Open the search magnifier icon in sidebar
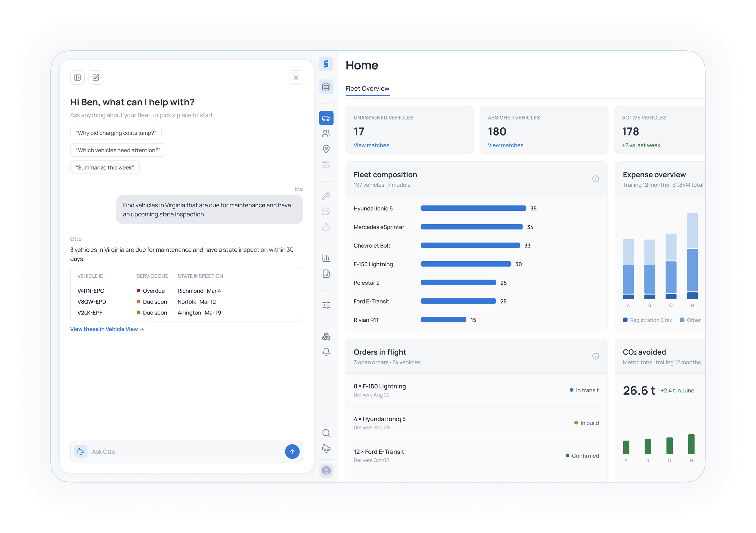Screen dimensions: 756x533 pyautogui.click(x=326, y=433)
